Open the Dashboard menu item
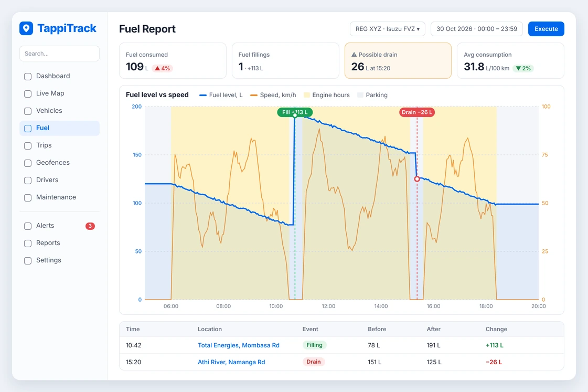Image resolution: width=588 pixels, height=392 pixels. click(x=59, y=76)
